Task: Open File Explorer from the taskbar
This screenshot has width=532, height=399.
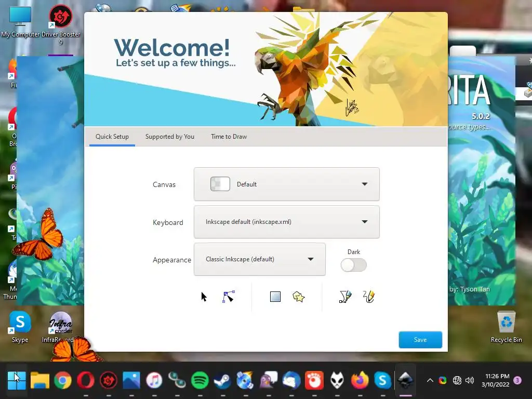Action: 39,380
